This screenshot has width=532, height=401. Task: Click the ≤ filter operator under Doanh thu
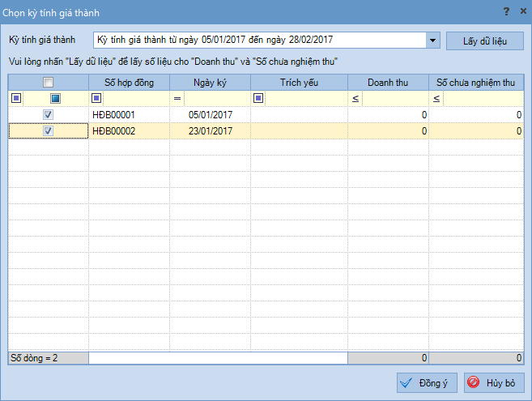tap(355, 98)
